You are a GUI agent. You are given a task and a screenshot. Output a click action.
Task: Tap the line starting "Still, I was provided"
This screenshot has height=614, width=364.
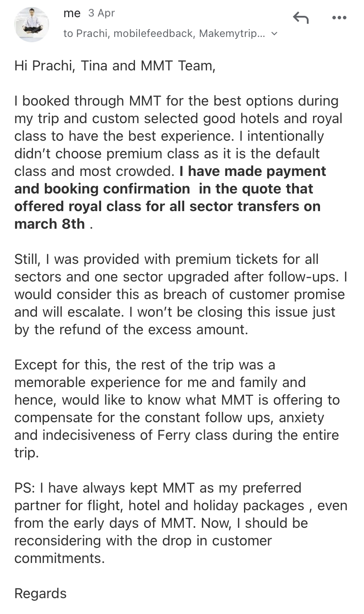[166, 259]
